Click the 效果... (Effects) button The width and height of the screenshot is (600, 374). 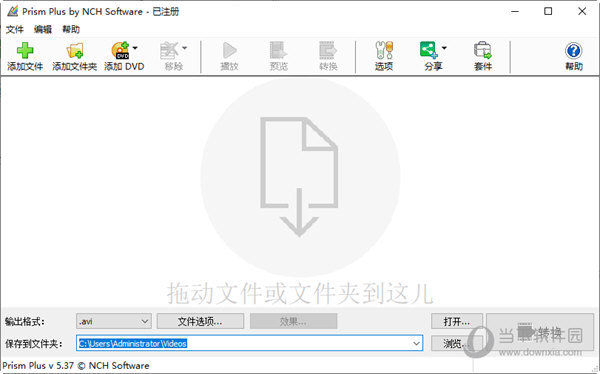(x=293, y=321)
